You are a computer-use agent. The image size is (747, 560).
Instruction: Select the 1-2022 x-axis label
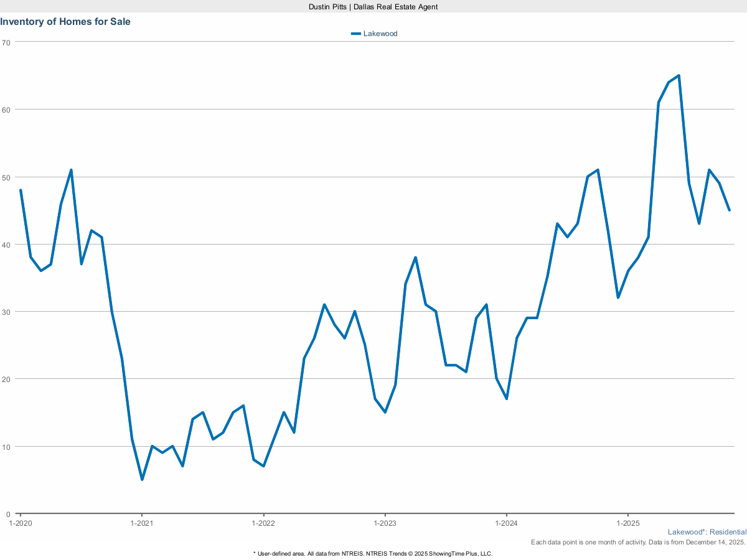click(x=263, y=524)
